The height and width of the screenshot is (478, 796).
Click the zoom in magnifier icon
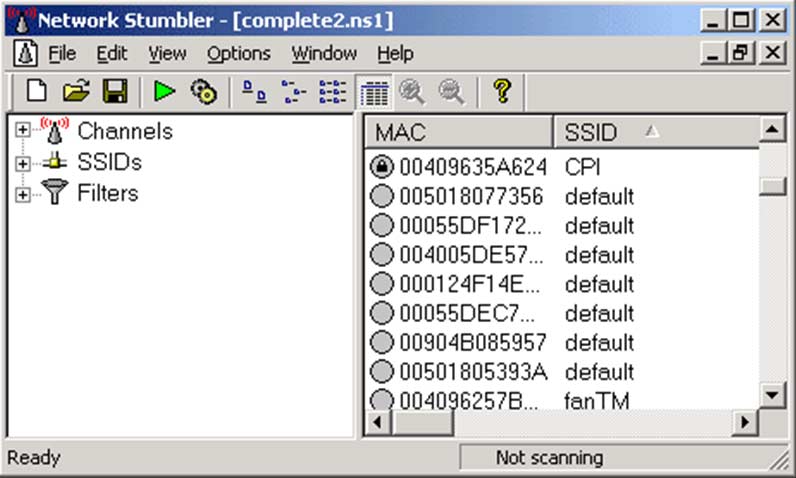pyautogui.click(x=412, y=92)
